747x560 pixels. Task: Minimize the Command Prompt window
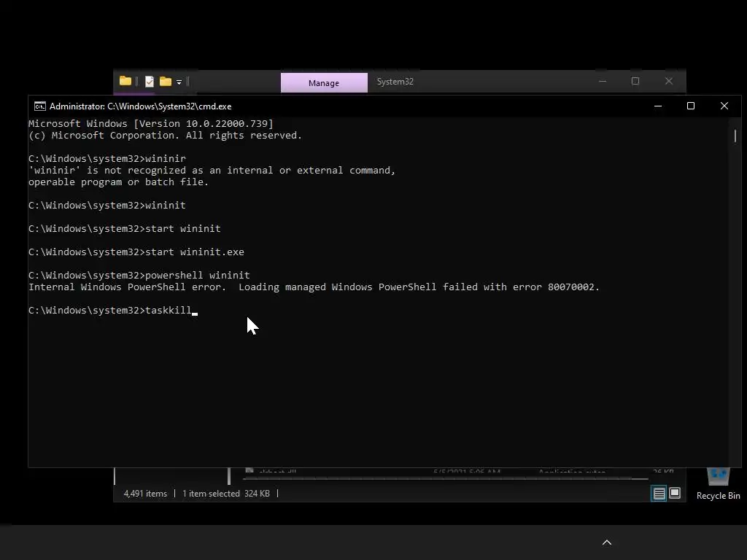click(x=658, y=106)
